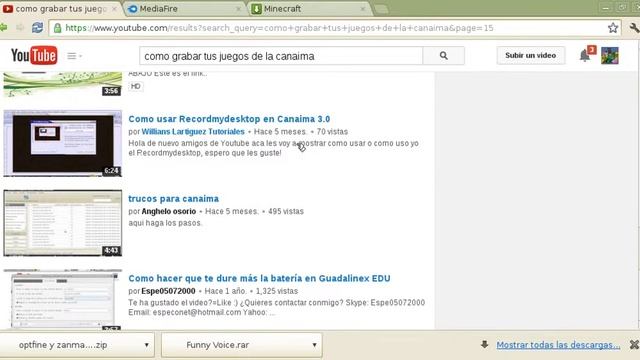Click the Recordmydesktop video thumbnail
Viewport: 640px width, 360px height.
coord(62,143)
